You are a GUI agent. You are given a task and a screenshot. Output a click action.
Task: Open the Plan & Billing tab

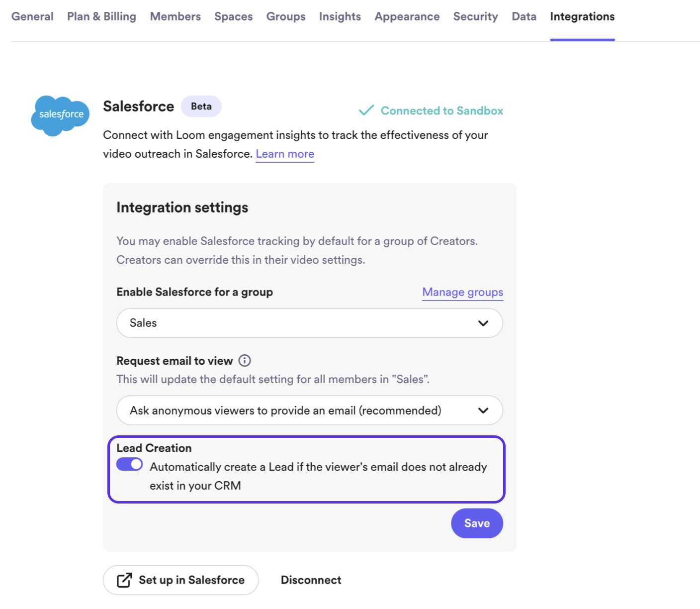click(101, 16)
